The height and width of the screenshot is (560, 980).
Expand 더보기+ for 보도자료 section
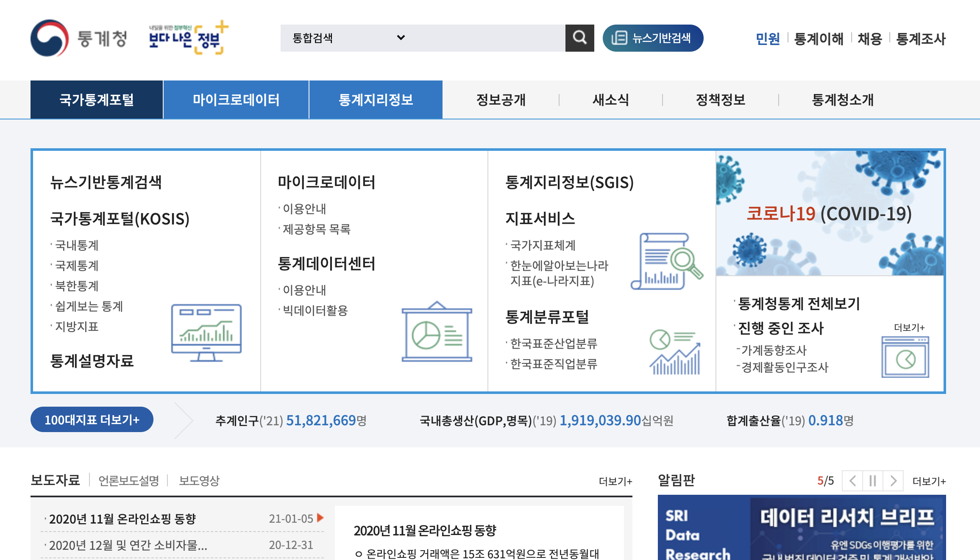615,481
